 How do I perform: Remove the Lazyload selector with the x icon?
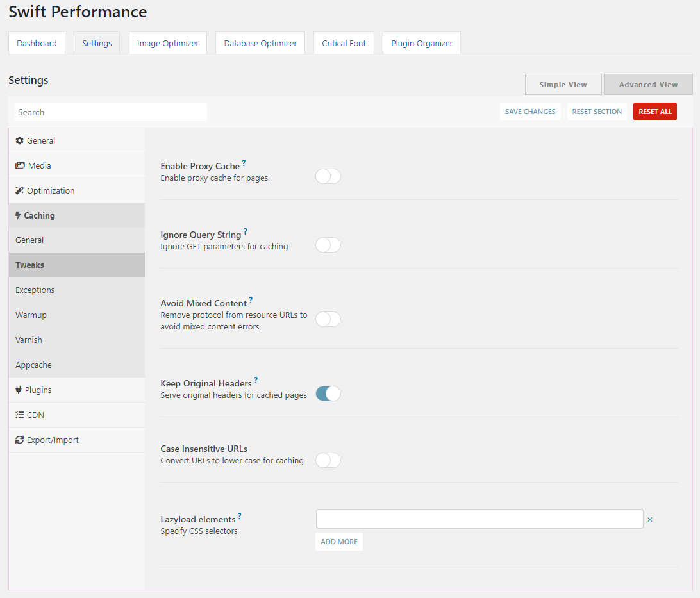[650, 519]
